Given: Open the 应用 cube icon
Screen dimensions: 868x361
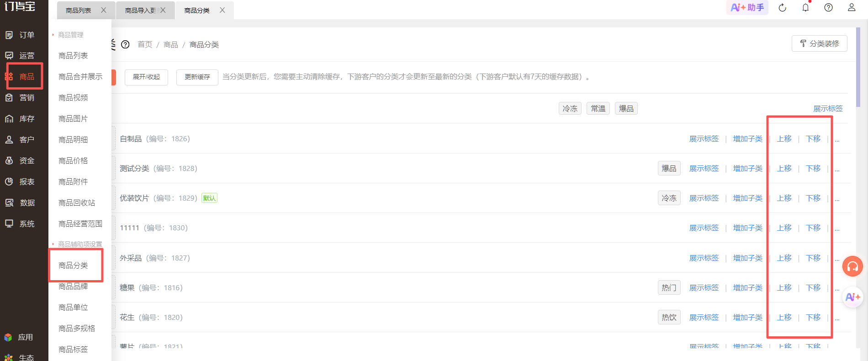Looking at the screenshot, I should (x=8, y=338).
